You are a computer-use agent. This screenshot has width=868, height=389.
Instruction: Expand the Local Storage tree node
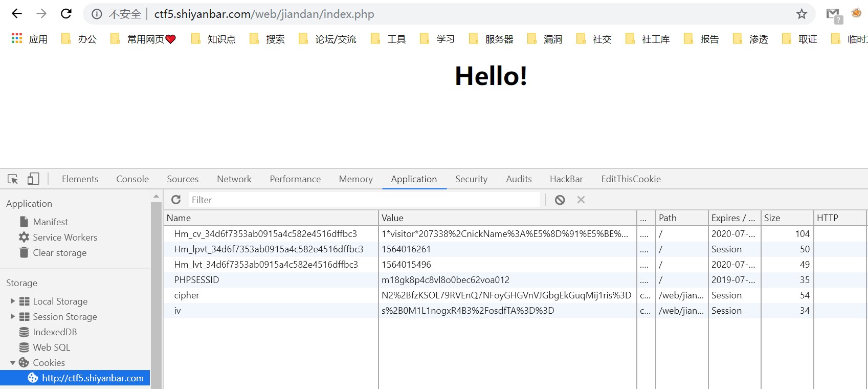tap(13, 301)
